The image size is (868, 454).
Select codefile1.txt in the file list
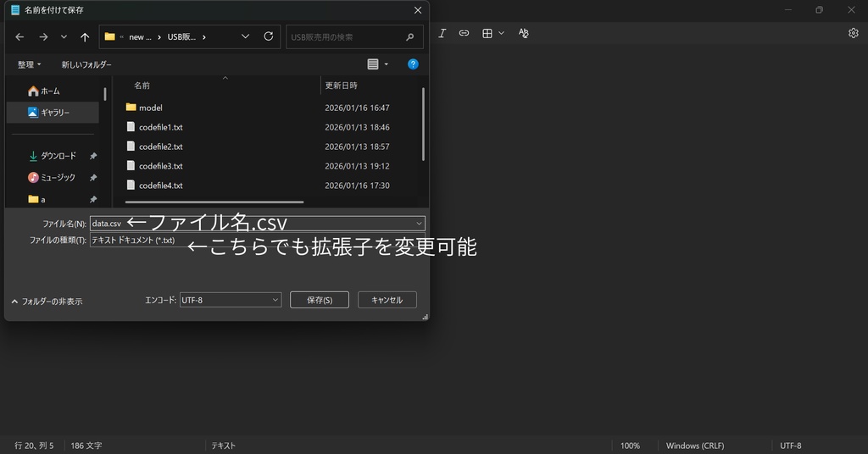click(154, 127)
